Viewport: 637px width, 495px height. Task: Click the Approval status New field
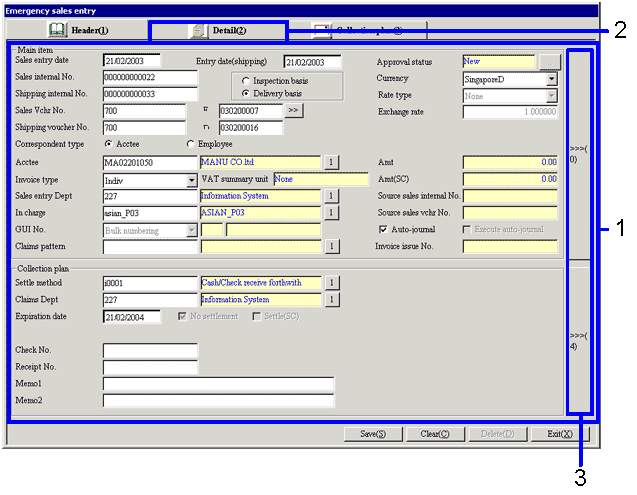pos(499,62)
